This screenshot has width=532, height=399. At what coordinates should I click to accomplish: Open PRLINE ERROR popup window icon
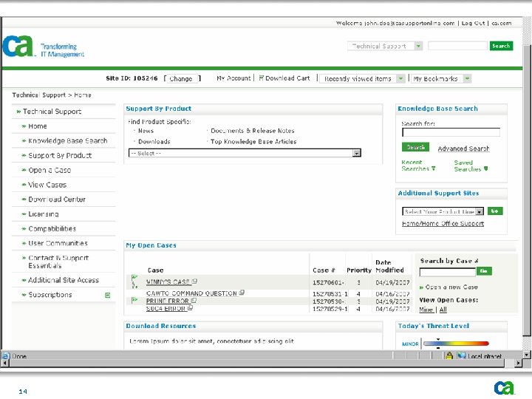[x=194, y=300]
